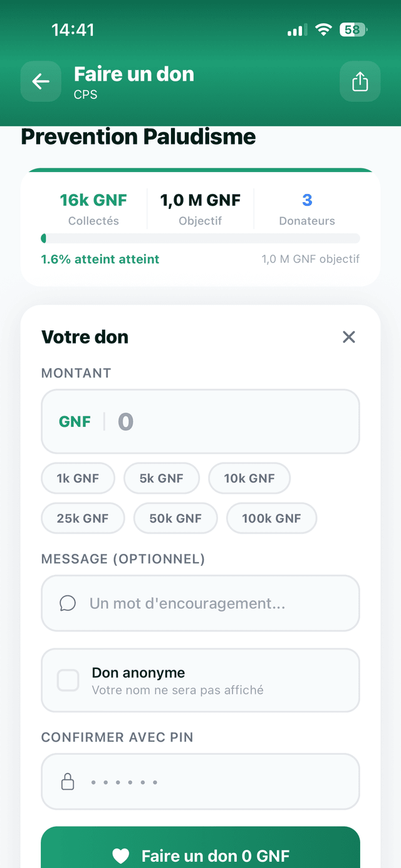Focus the PIN confirmation field
Screen dimensions: 401x868
[x=200, y=782]
